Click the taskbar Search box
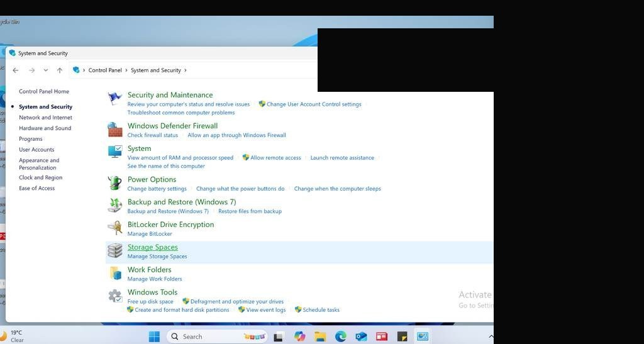Image resolution: width=644 pixels, height=344 pixels. pyautogui.click(x=217, y=336)
